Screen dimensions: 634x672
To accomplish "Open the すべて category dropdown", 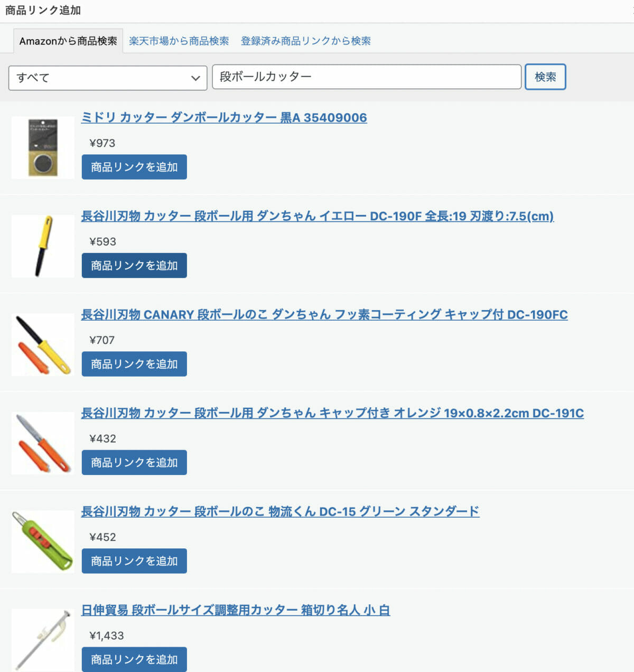I will [108, 78].
